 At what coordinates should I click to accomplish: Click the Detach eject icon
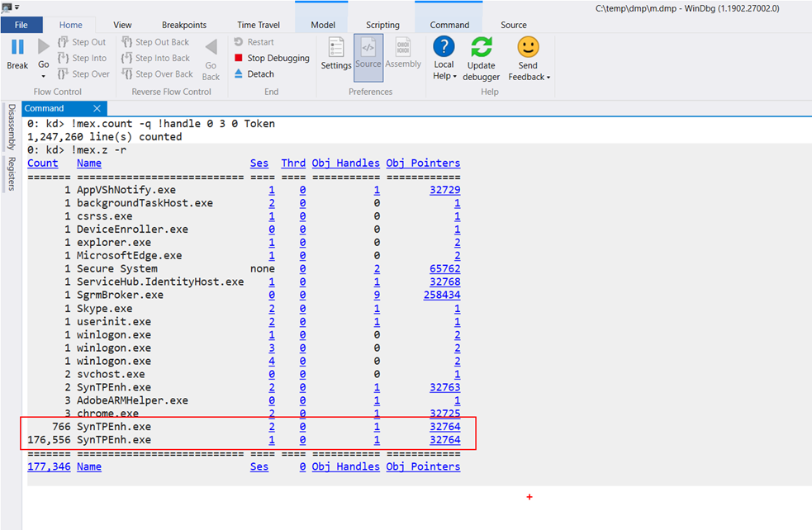[239, 74]
